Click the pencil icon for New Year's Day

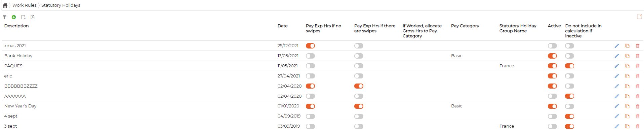pyautogui.click(x=616, y=106)
